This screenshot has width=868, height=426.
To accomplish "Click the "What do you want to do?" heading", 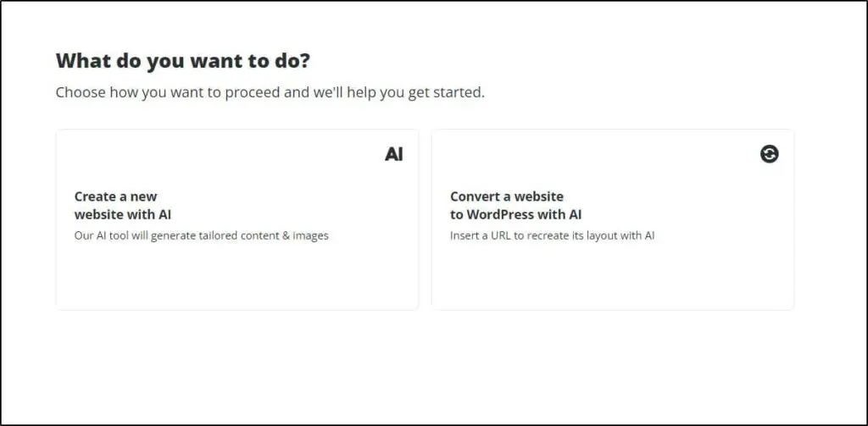I will point(182,61).
